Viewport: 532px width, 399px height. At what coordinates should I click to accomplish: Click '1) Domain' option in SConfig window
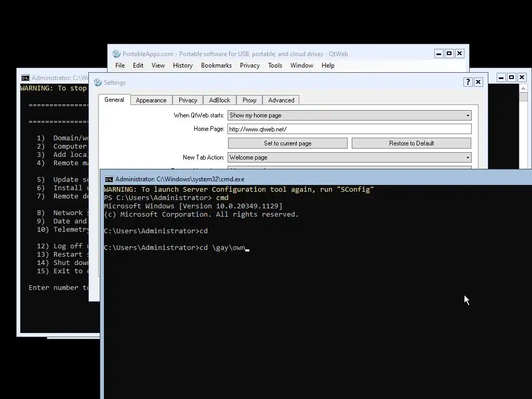(x=62, y=138)
